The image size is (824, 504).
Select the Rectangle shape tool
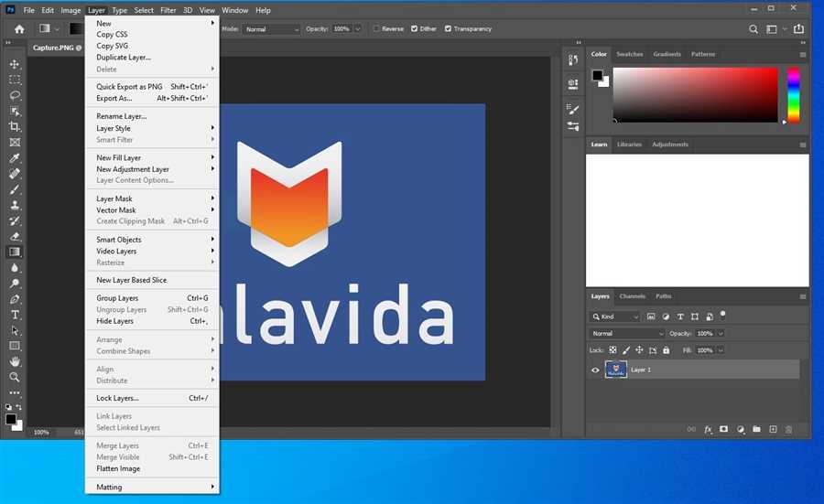15,346
